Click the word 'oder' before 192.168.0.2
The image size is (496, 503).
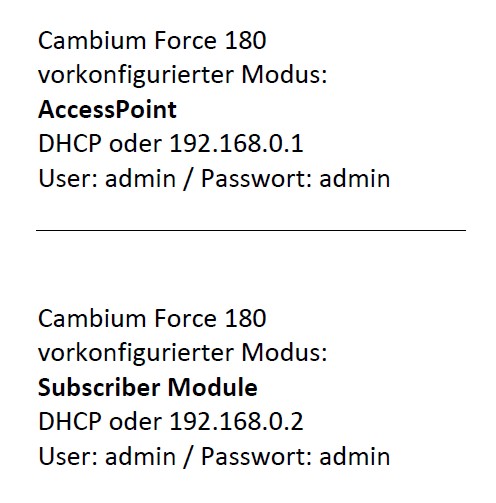coord(135,422)
